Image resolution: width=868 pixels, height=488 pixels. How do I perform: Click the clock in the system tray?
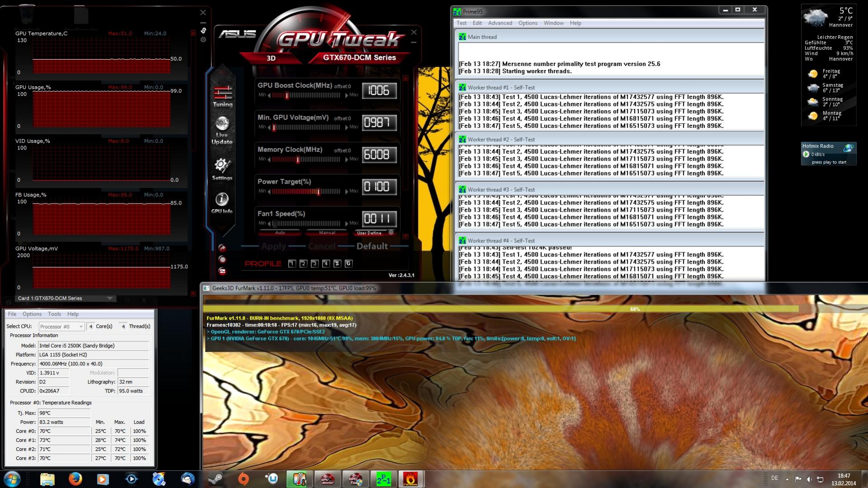tap(844, 479)
